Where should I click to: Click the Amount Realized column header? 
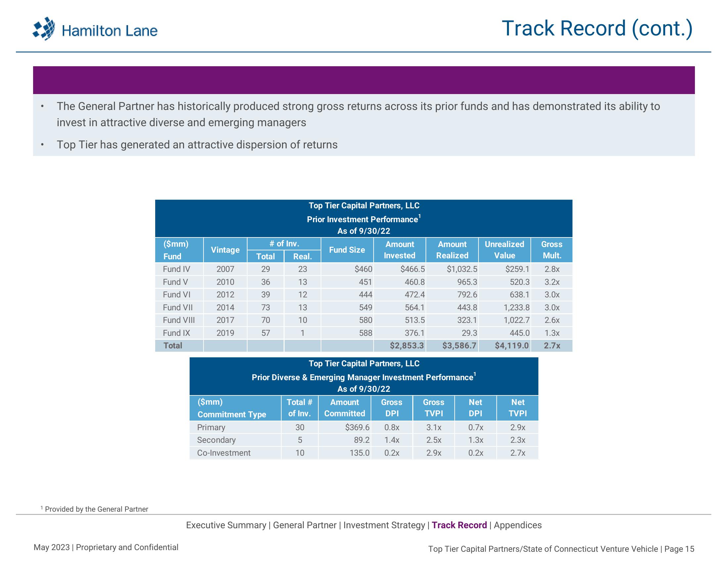[x=452, y=250]
